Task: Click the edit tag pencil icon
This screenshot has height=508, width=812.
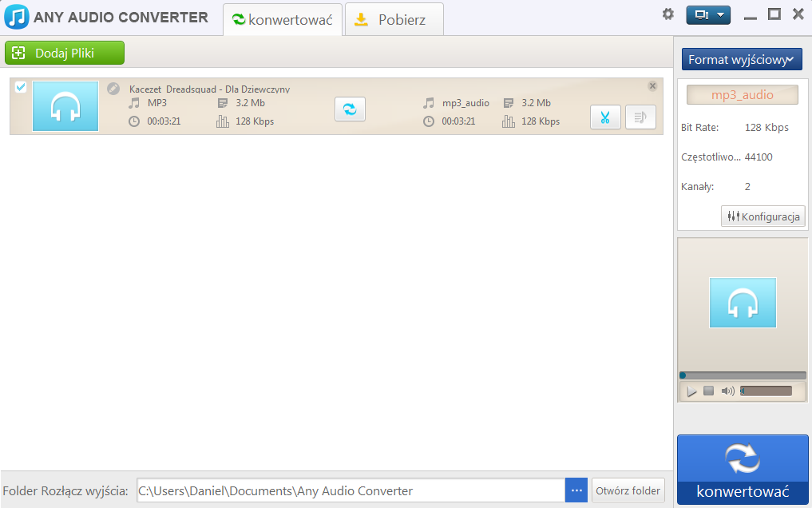Action: pyautogui.click(x=113, y=89)
